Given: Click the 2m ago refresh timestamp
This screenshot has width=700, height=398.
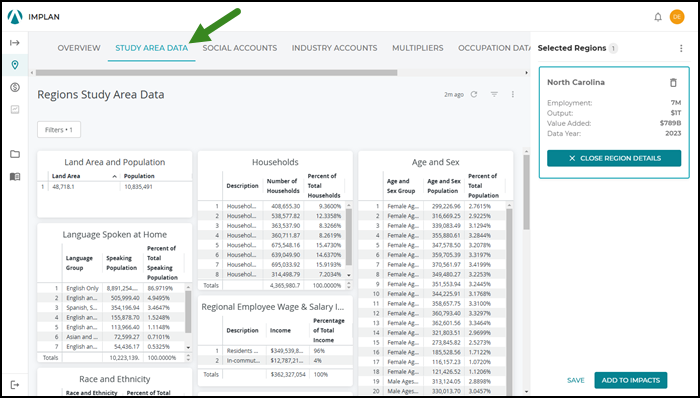Looking at the screenshot, I should tap(454, 95).
